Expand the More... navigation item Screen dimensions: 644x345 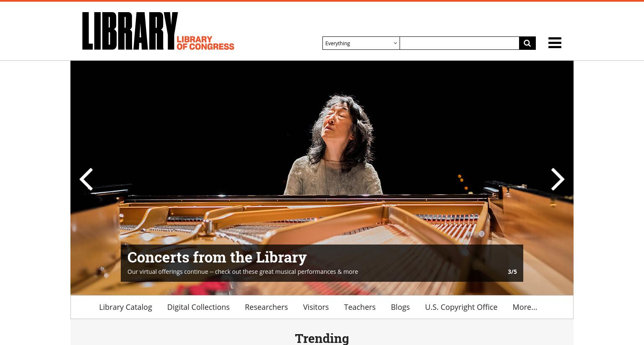point(525,307)
